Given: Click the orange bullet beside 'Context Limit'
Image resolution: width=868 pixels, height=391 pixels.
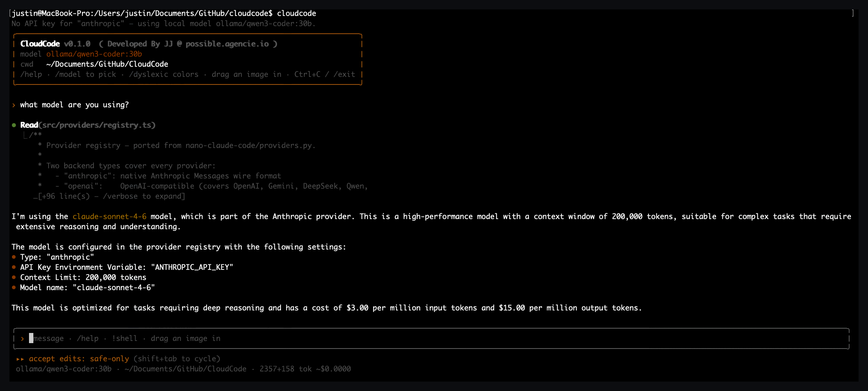Looking at the screenshot, I should [14, 277].
